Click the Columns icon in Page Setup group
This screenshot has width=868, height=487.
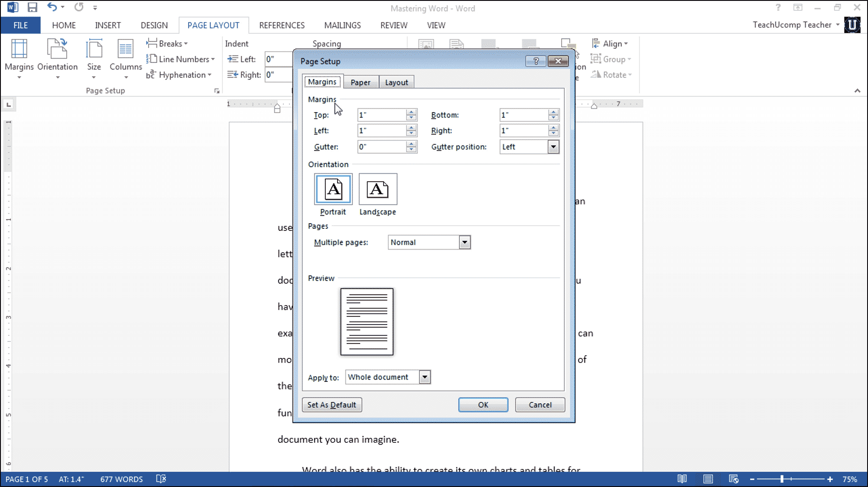pyautogui.click(x=125, y=58)
